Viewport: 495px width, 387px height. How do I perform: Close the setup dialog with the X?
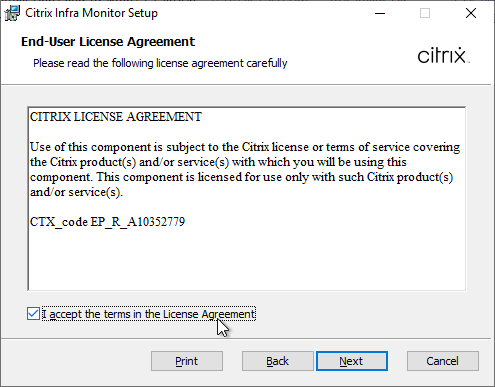[x=471, y=13]
